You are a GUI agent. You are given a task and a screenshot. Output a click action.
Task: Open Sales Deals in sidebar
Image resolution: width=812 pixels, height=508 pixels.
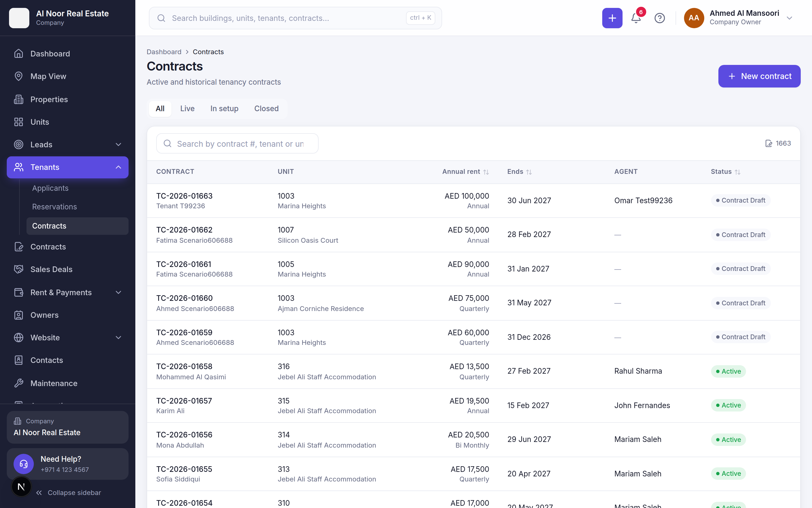click(x=67, y=269)
